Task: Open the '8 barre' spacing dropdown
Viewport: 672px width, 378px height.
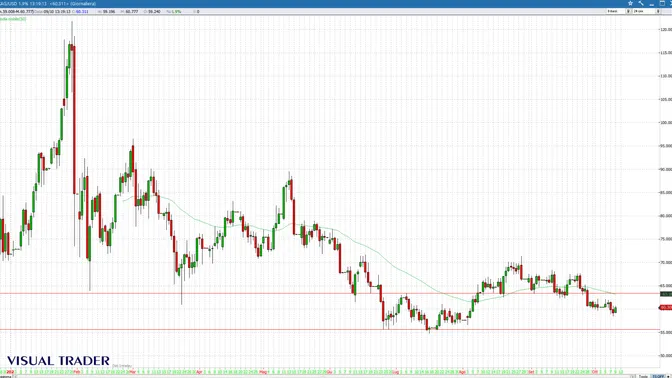Action: click(x=628, y=11)
